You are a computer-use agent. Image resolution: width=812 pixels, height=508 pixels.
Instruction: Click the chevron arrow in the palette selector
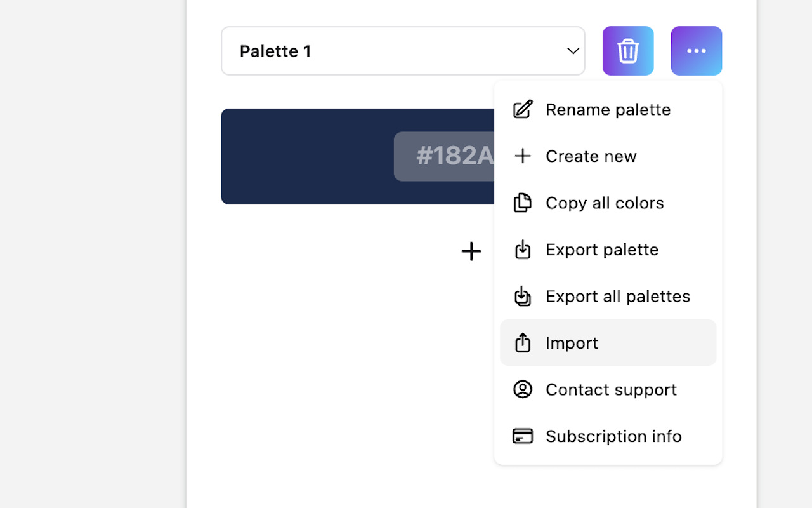point(573,51)
